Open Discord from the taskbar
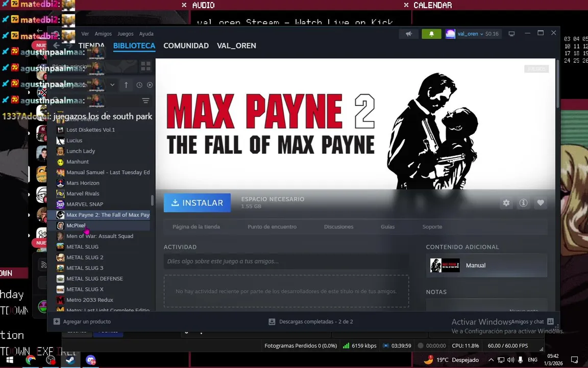 (90, 360)
